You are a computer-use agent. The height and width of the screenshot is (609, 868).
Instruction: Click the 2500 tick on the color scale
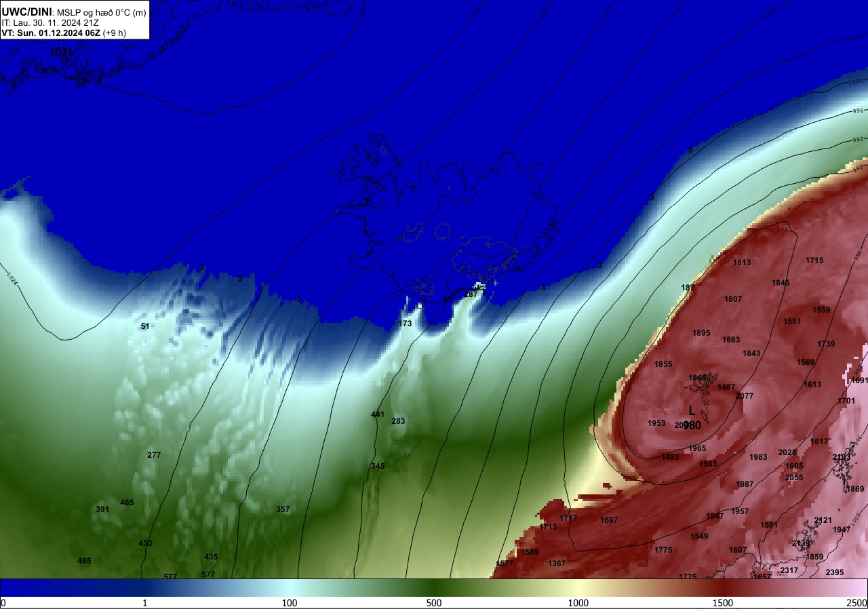[857, 603]
